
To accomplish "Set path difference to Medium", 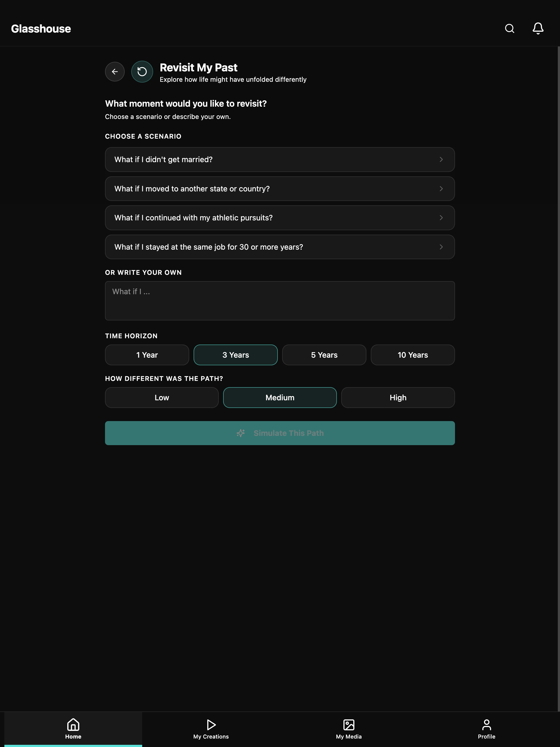I will point(280,398).
